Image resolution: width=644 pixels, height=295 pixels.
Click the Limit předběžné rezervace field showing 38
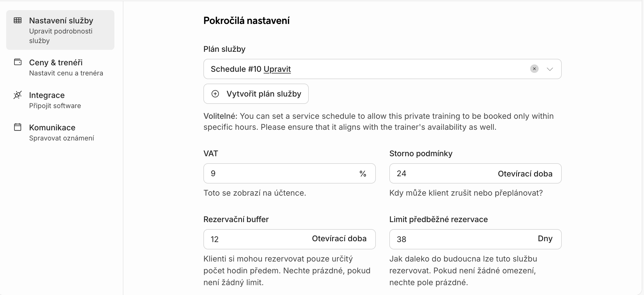pos(456,239)
